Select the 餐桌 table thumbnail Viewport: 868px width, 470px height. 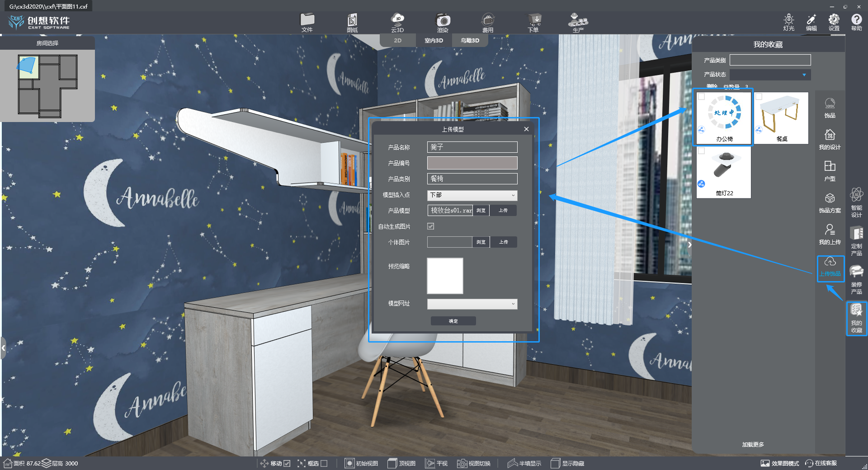[x=781, y=117]
